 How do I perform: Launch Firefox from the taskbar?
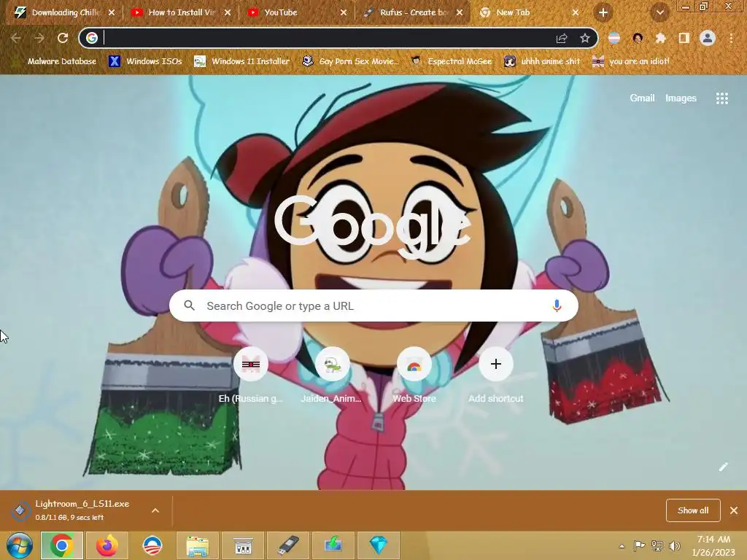tap(107, 545)
